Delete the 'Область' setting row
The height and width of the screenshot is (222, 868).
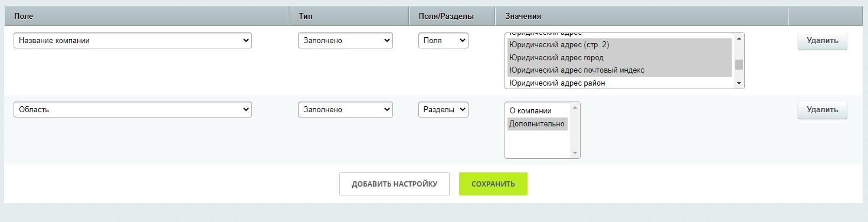(x=822, y=110)
